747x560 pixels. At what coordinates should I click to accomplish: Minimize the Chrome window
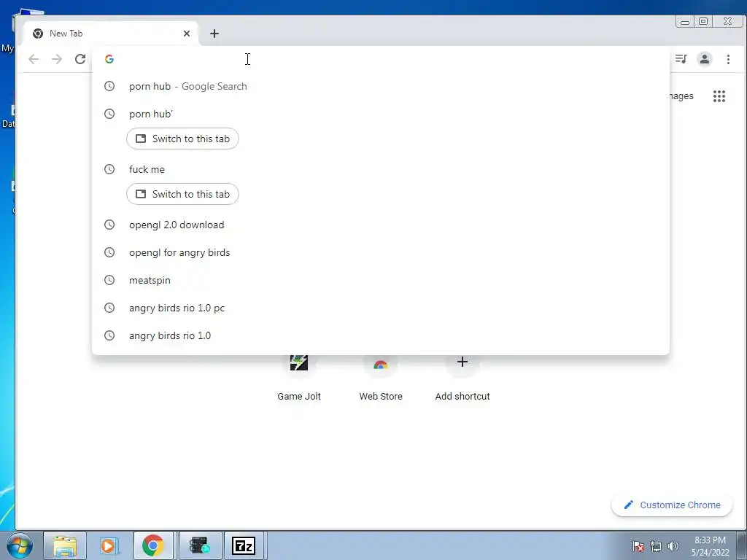point(684,21)
